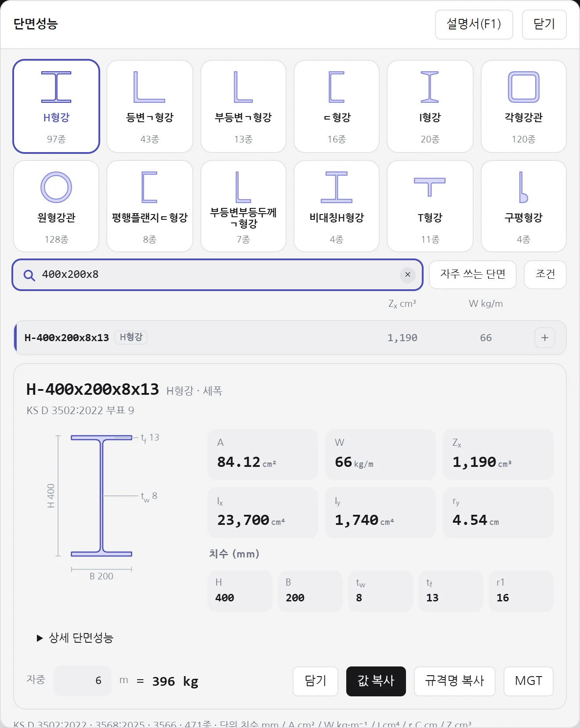Select the H형강 section type card
The image size is (580, 728).
coord(56,106)
